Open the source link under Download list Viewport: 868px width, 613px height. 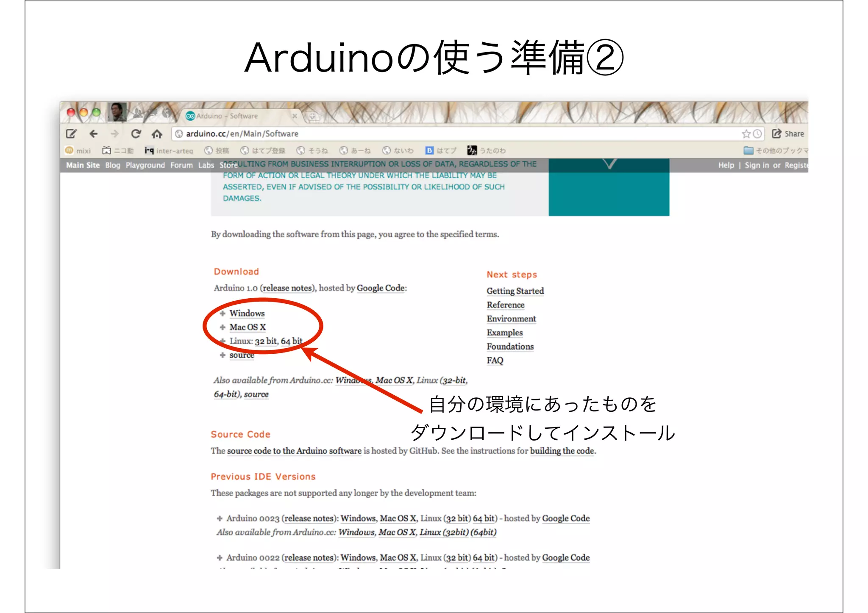242,355
